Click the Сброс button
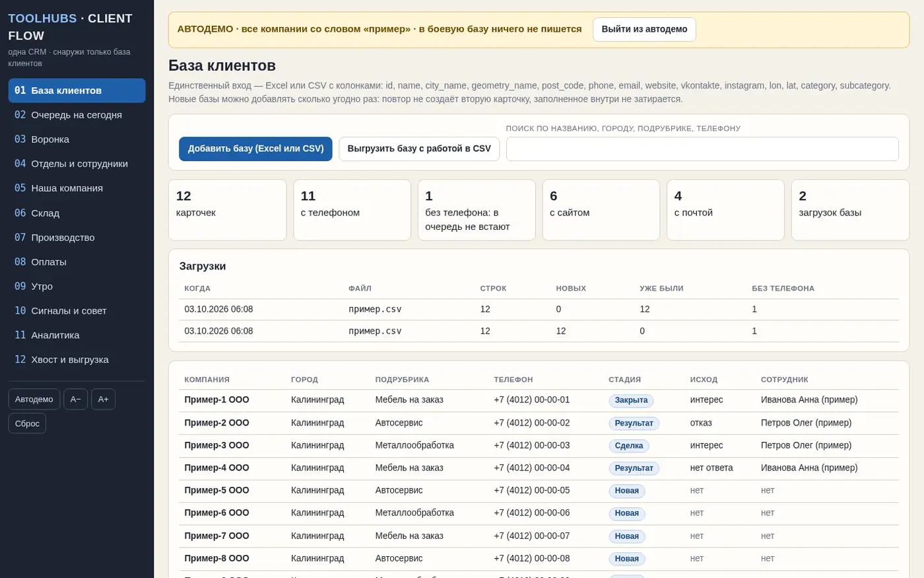Image resolution: width=924 pixels, height=578 pixels. point(27,423)
